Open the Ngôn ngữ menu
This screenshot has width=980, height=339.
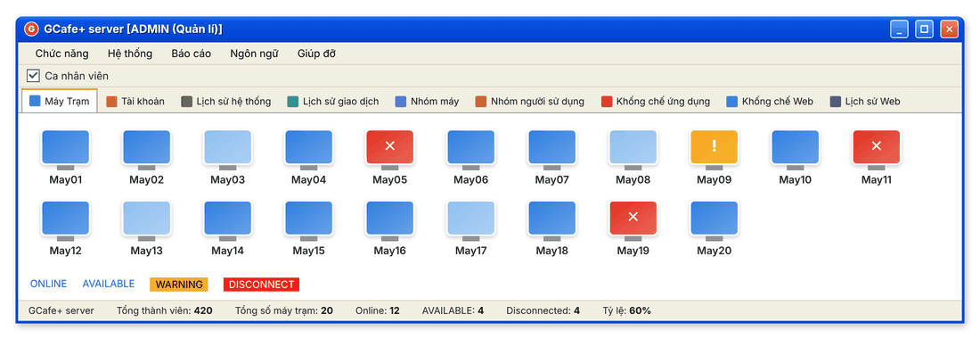point(255,54)
